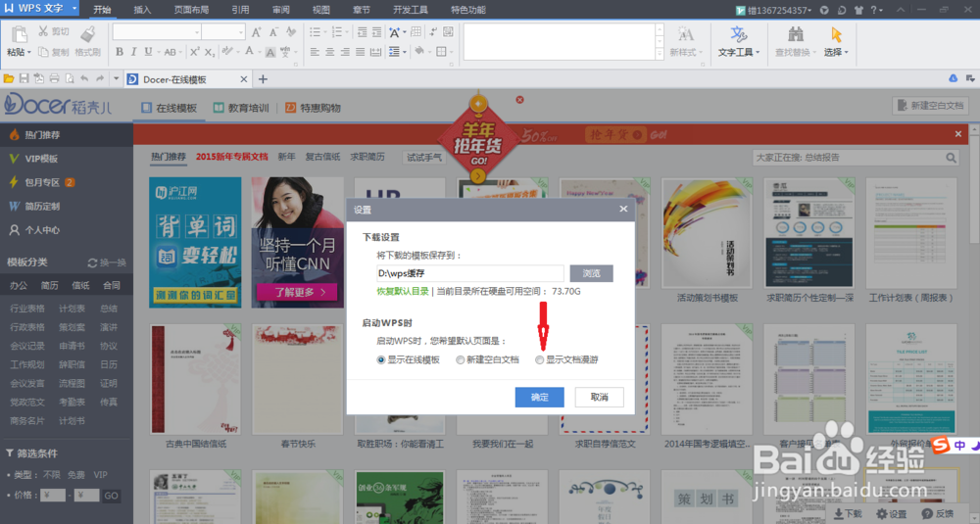Image resolution: width=980 pixels, height=524 pixels.
Task: Open the 审阅 ribbon tab
Action: (280, 10)
